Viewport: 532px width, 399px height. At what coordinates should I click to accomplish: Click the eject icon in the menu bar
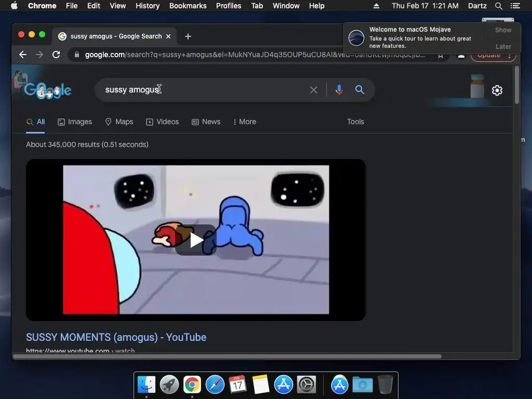376,6
